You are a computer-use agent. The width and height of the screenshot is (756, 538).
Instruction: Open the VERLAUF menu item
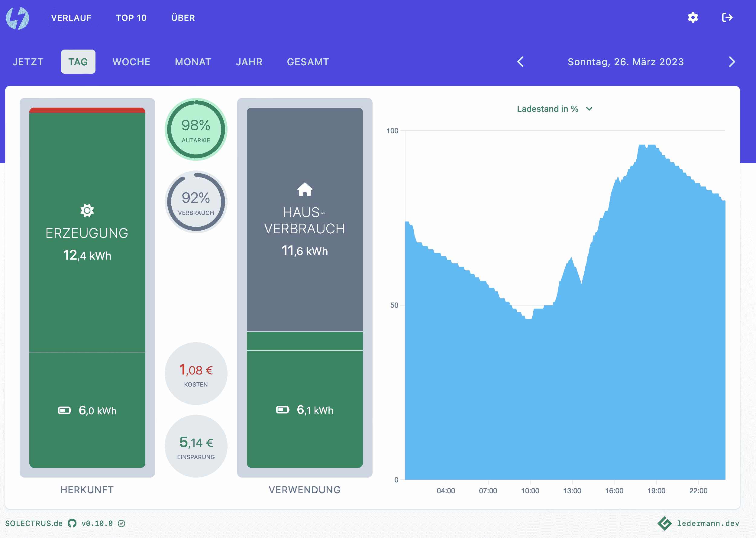pyautogui.click(x=71, y=18)
